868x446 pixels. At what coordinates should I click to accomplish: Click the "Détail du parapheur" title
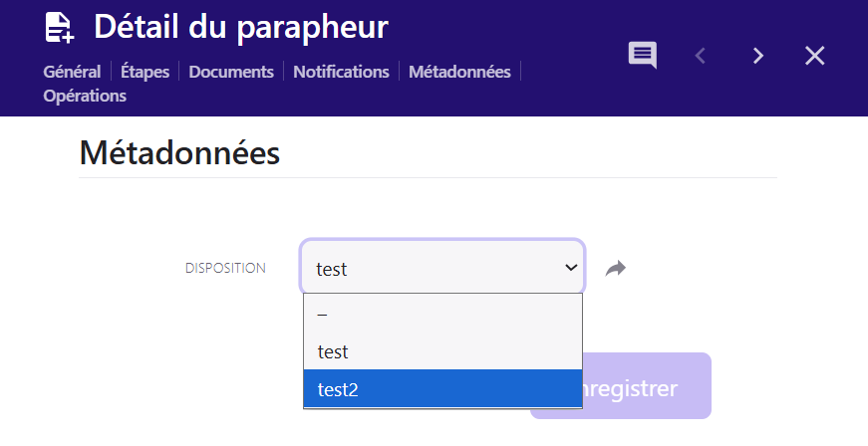241,28
